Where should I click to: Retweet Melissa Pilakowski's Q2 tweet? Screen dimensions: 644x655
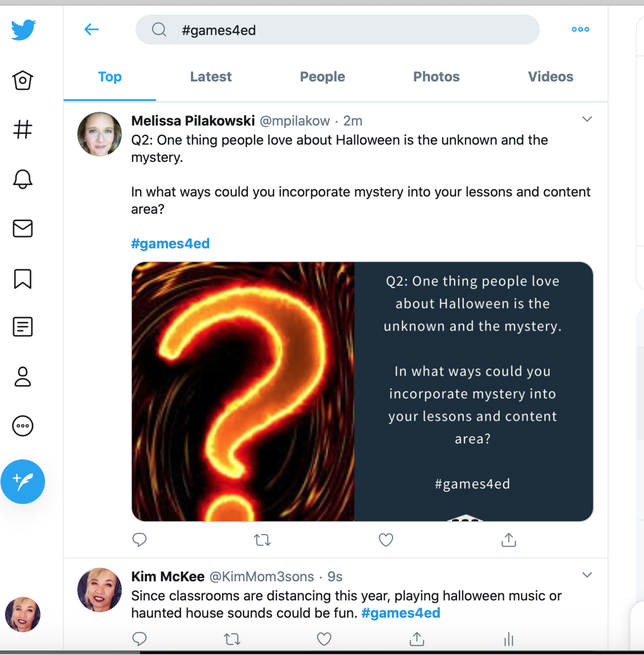click(x=262, y=540)
